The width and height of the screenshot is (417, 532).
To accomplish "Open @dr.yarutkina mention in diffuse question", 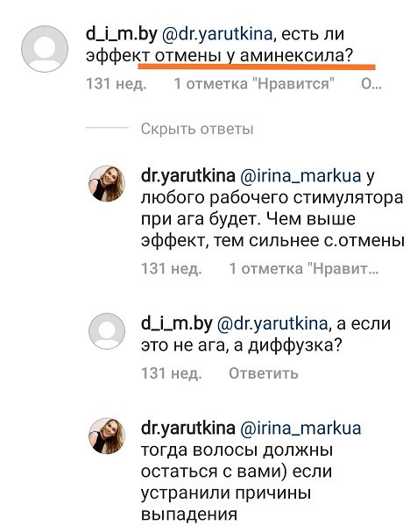I will pyautogui.click(x=272, y=323).
